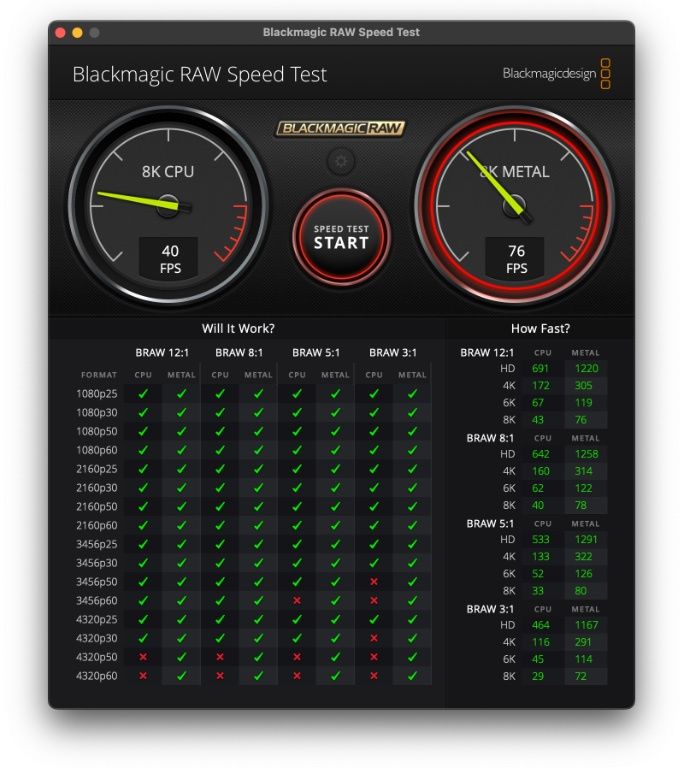Click Blackmagic RAW Speed Test title bar text

(x=341, y=32)
